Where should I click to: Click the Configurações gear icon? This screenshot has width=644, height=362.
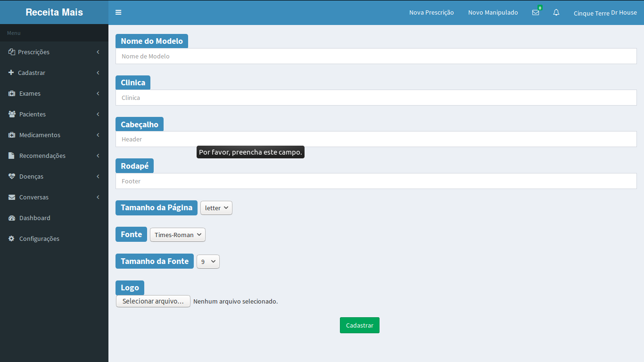11,239
